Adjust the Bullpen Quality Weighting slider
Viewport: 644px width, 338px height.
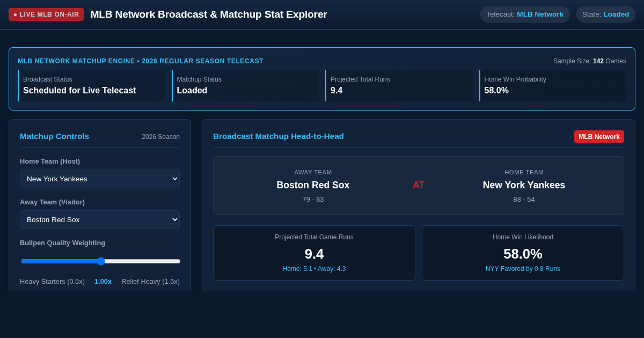[x=101, y=261]
